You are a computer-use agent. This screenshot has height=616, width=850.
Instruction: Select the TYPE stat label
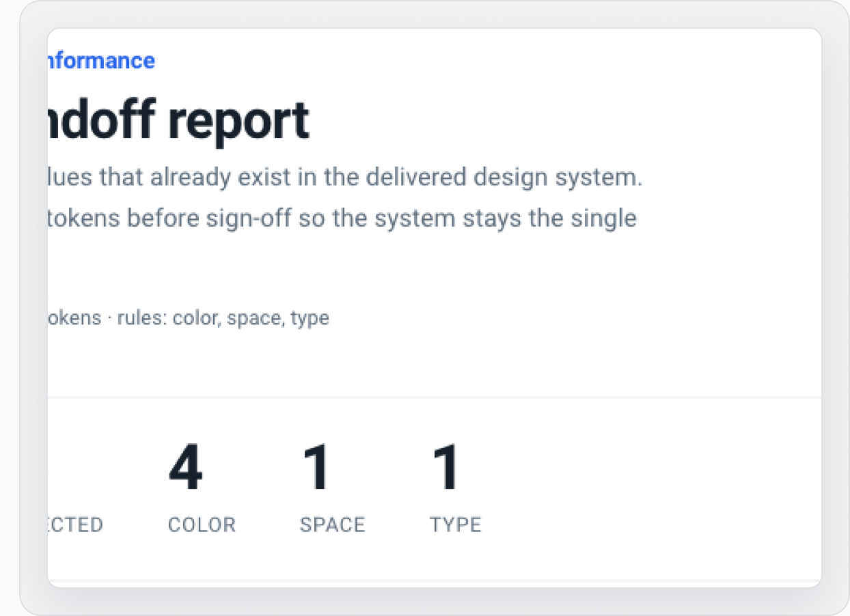(456, 524)
